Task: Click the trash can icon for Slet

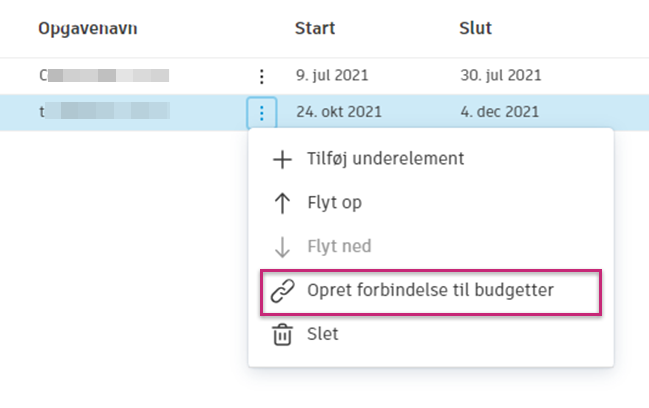Action: [x=282, y=334]
